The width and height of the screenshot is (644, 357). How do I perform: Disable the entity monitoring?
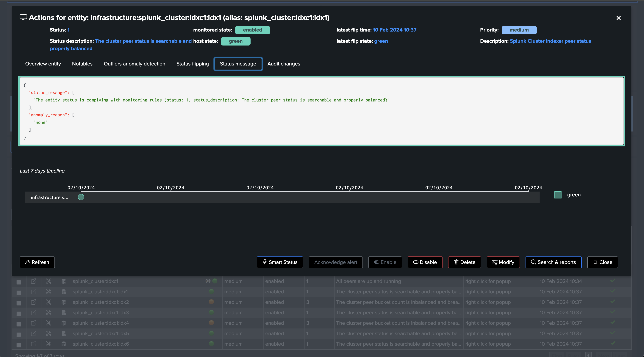pos(425,262)
